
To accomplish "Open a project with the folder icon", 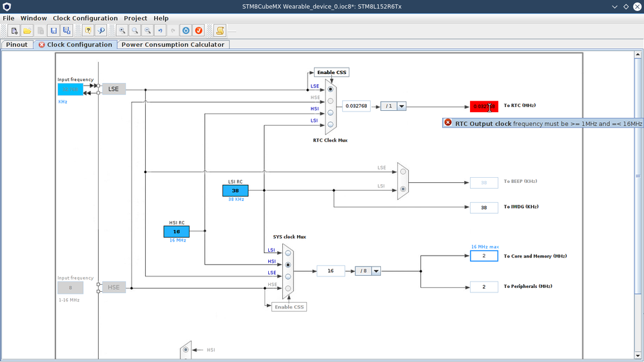I will coord(27,31).
